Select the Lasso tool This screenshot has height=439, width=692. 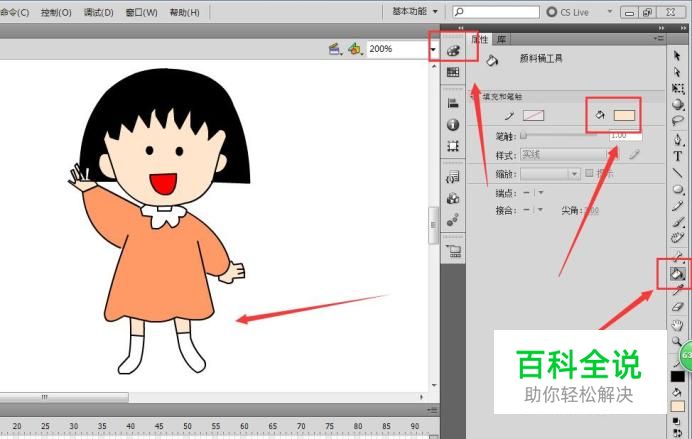(x=678, y=120)
